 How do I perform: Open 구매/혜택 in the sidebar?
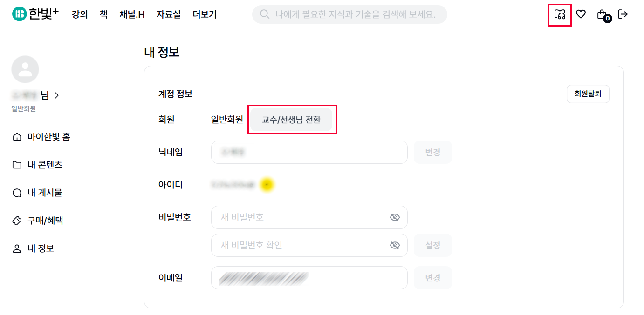coord(38,221)
